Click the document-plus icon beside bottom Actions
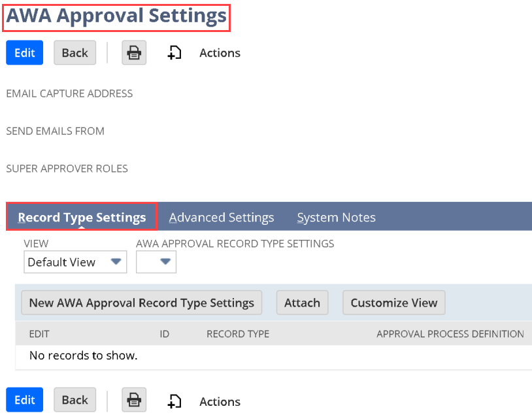This screenshot has width=532, height=415. 175,401
